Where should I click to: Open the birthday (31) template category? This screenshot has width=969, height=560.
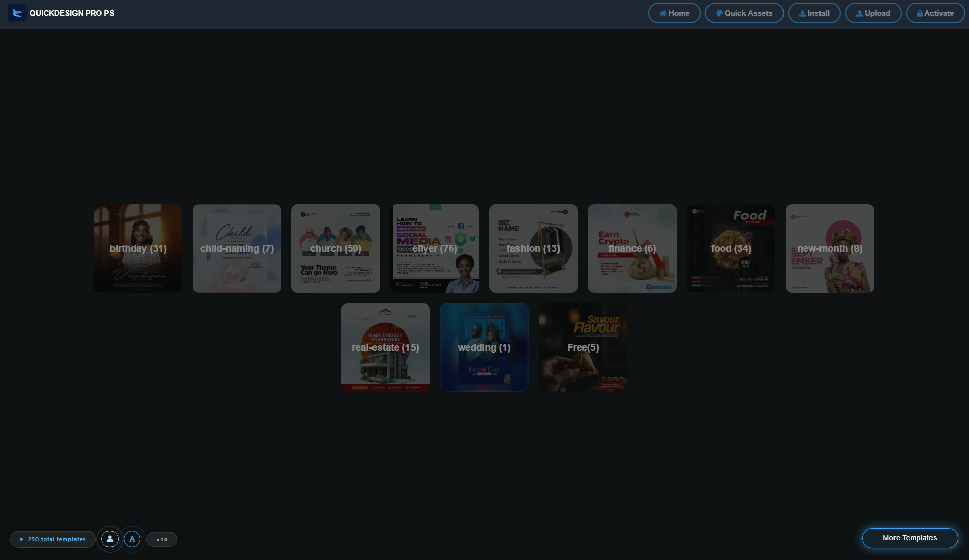pos(137,248)
